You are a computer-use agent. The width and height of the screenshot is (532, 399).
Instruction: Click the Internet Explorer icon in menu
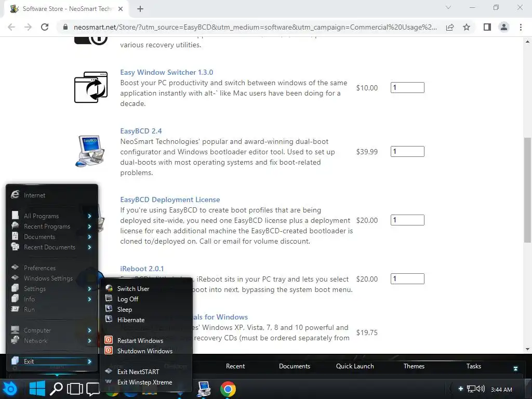point(15,194)
